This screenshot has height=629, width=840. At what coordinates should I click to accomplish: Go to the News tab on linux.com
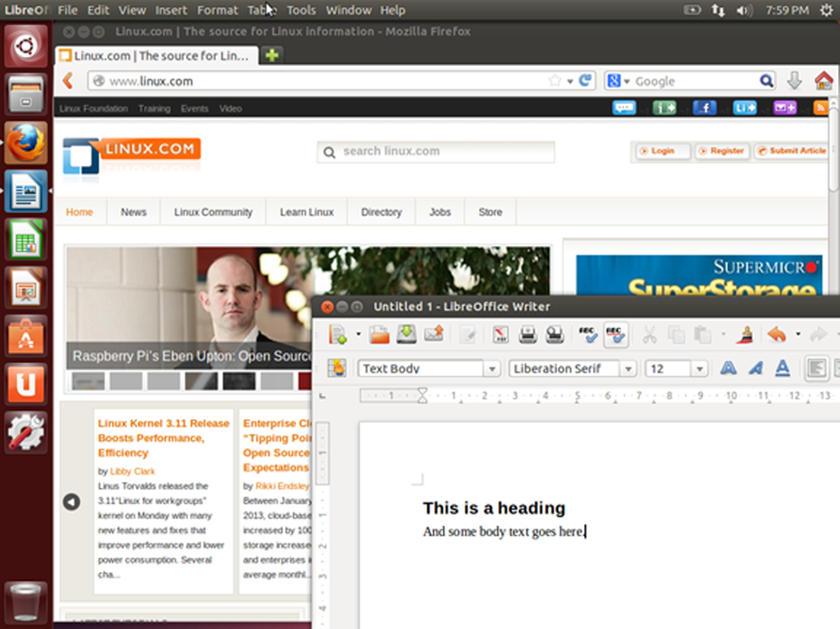pyautogui.click(x=134, y=212)
